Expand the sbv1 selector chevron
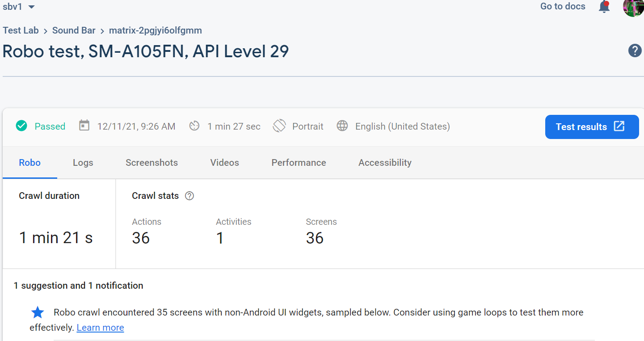The height and width of the screenshot is (341, 644). tap(30, 7)
